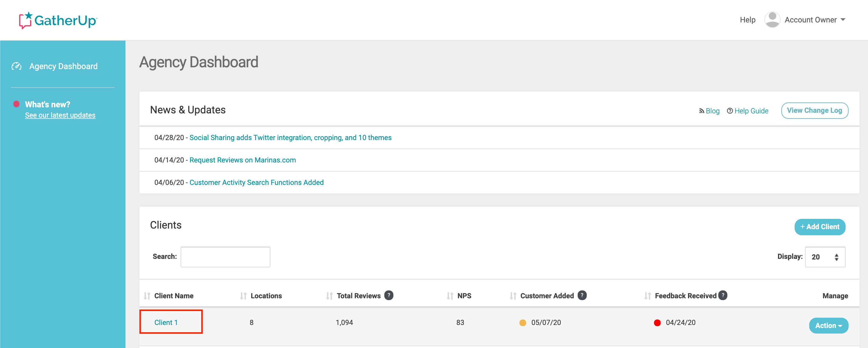Toggle sorting on the Locations column
Viewport: 868px width, 348px height.
pos(243,296)
